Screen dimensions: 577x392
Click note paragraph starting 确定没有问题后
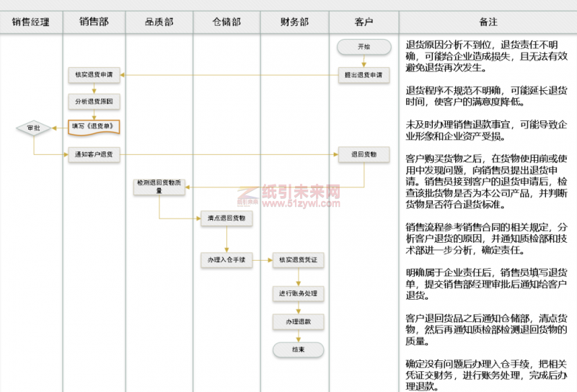486,375
